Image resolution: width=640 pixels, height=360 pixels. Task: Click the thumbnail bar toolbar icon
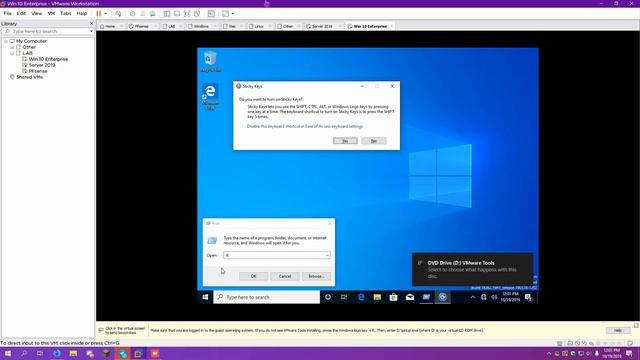coord(177,13)
